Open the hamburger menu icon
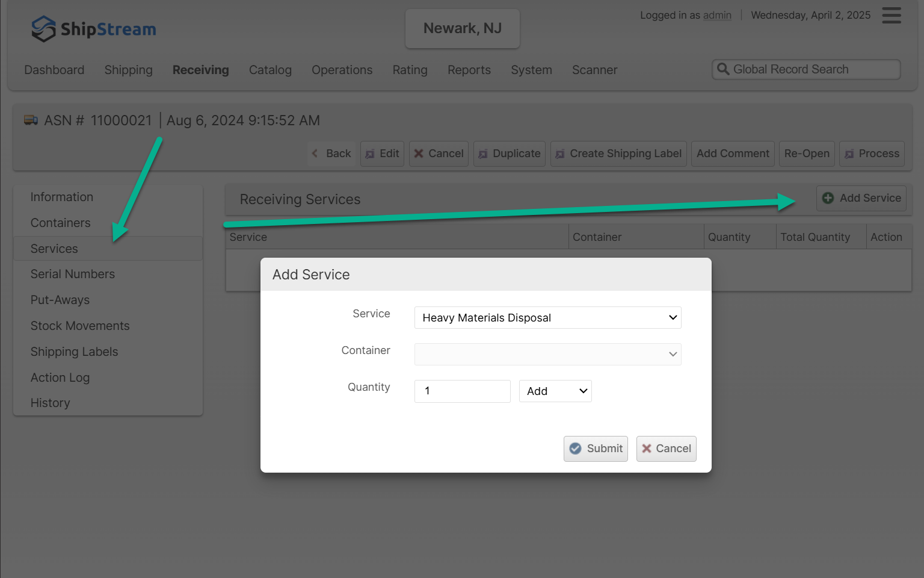Image resolution: width=924 pixels, height=578 pixels. 891,16
